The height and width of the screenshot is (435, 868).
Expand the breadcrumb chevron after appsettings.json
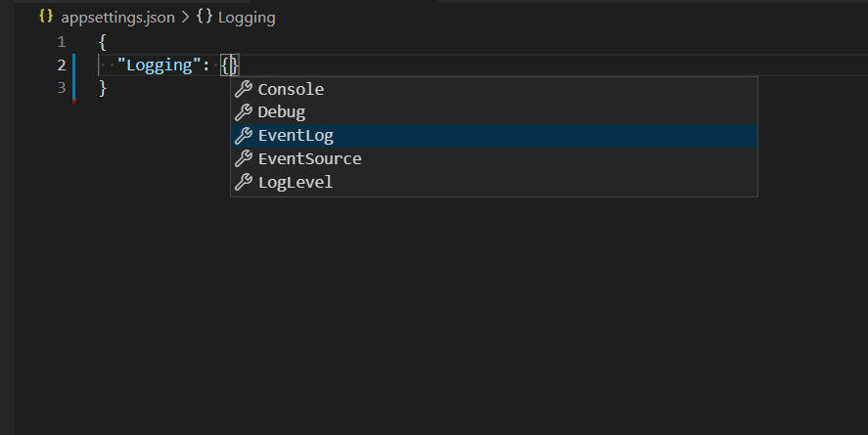(186, 18)
